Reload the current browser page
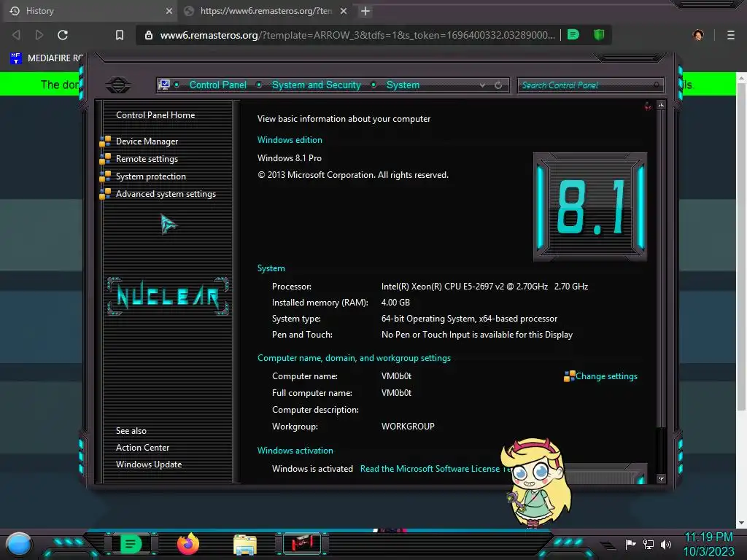The width and height of the screenshot is (747, 560). 63,35
